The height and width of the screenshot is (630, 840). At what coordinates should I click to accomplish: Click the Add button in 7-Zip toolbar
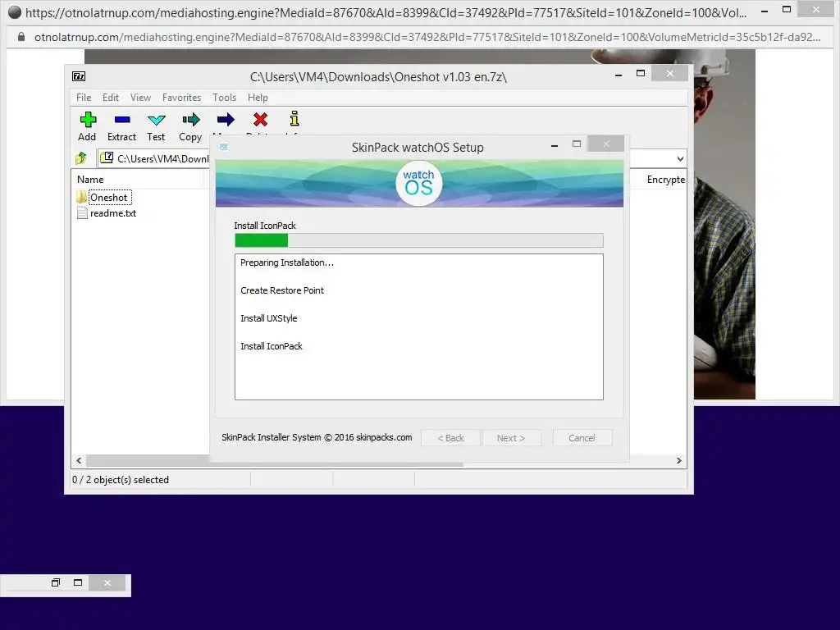pos(87,126)
